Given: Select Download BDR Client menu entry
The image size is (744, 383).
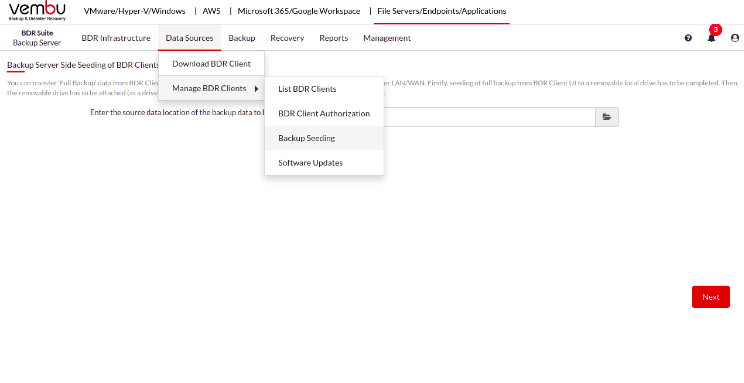Looking at the screenshot, I should tap(211, 64).
